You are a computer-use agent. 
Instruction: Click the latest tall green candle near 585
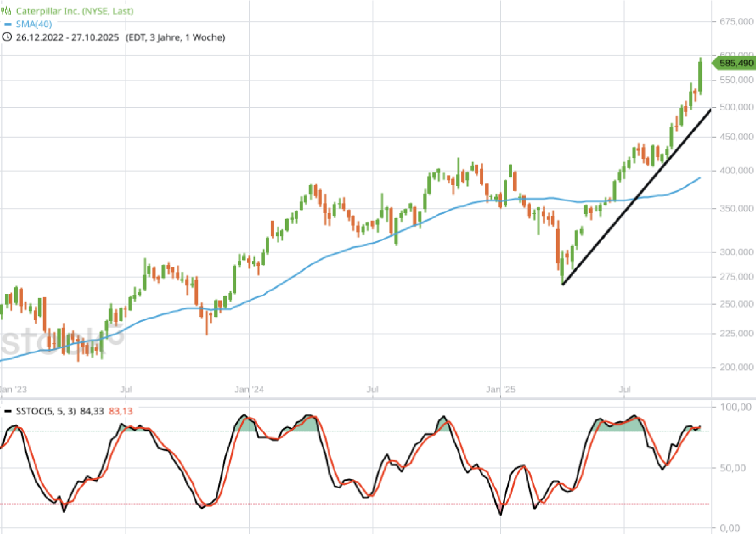coord(700,76)
